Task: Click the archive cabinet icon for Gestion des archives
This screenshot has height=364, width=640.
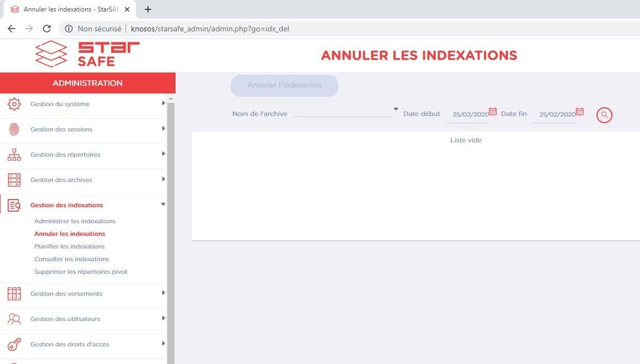Action: (x=14, y=180)
